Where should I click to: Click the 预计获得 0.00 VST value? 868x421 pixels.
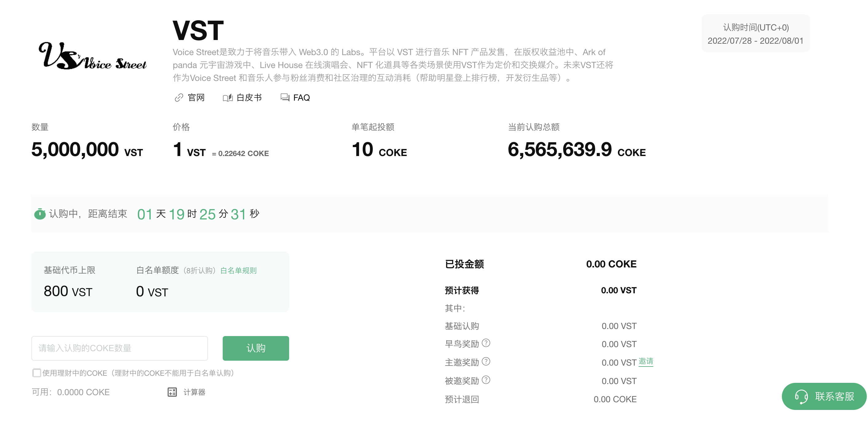(619, 290)
